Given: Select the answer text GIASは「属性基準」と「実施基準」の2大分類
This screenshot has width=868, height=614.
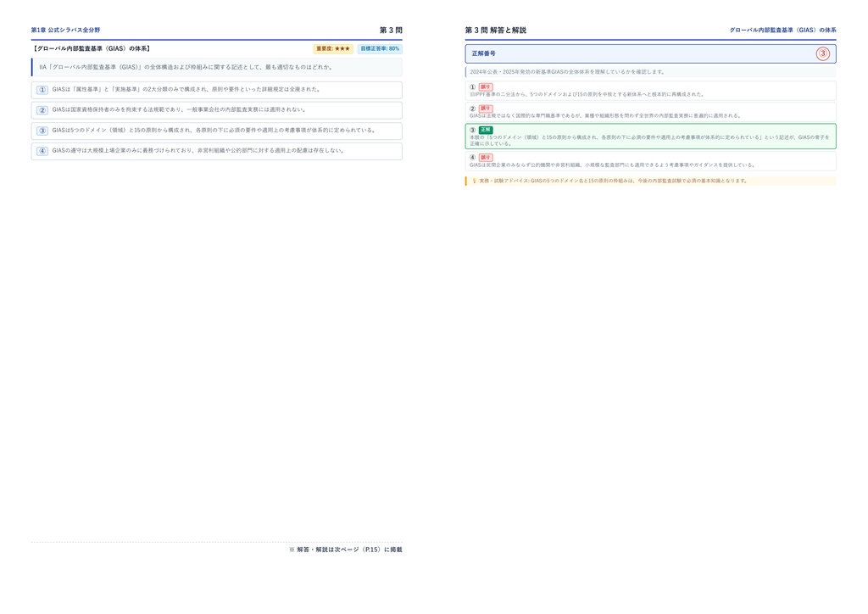Looking at the screenshot, I should coord(186,89).
